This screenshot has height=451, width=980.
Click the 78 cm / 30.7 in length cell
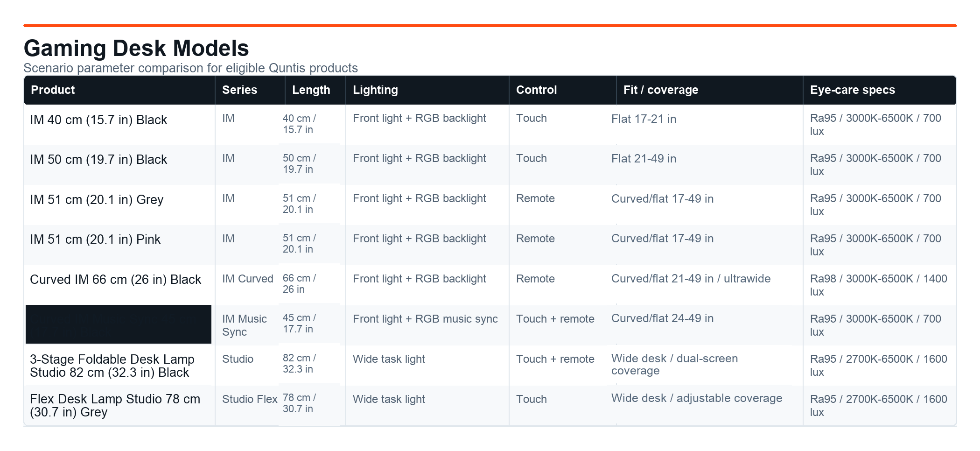(299, 403)
